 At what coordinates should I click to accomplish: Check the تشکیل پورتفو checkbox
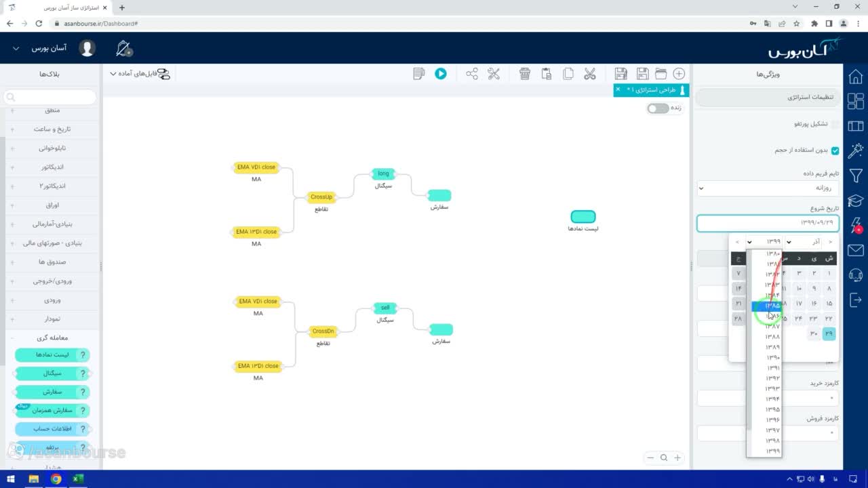pyautogui.click(x=835, y=124)
